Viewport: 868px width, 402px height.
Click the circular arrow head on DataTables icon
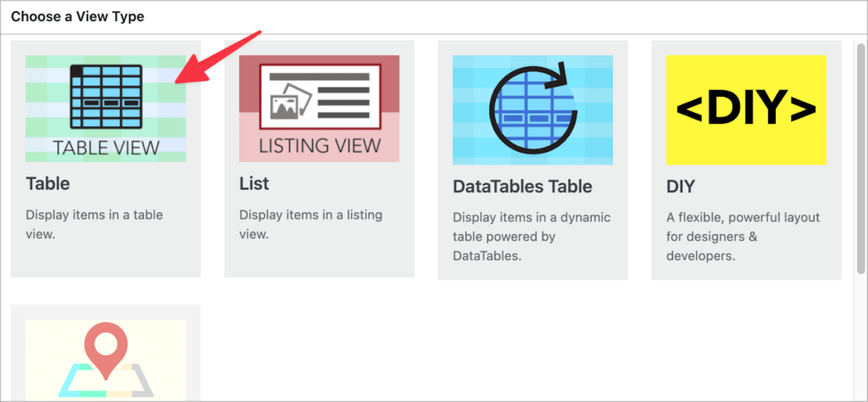click(558, 76)
